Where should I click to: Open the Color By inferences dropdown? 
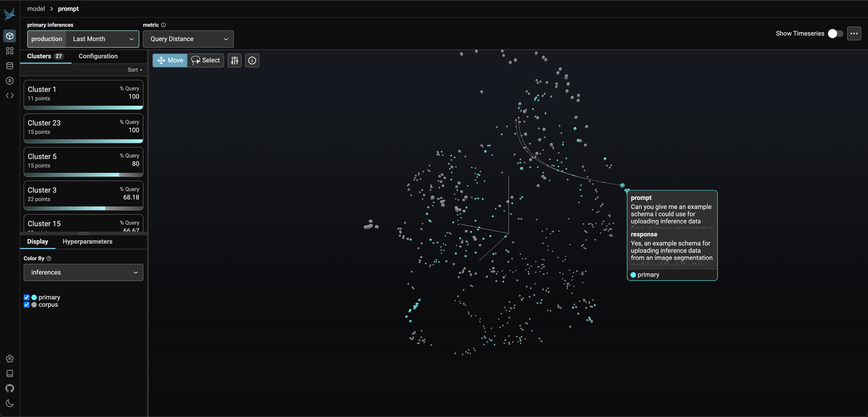tap(83, 272)
